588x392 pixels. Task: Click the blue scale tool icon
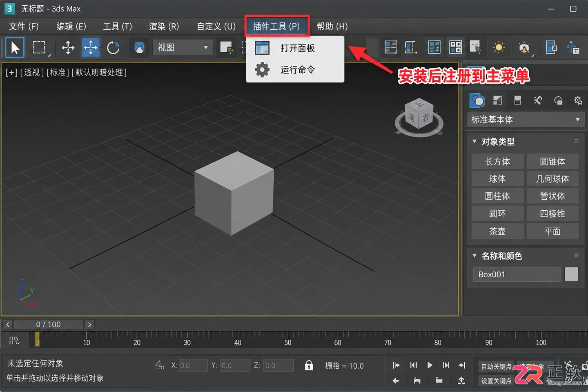[140, 48]
